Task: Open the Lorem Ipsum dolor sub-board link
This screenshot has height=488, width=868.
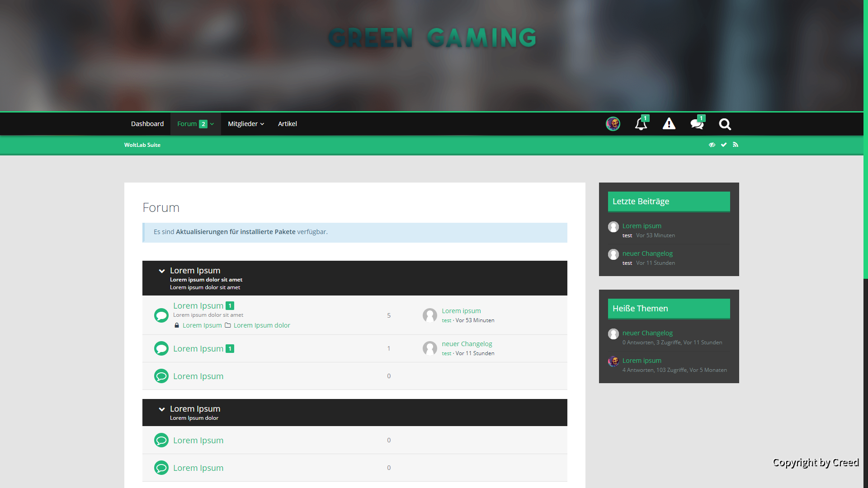Action: point(262,325)
